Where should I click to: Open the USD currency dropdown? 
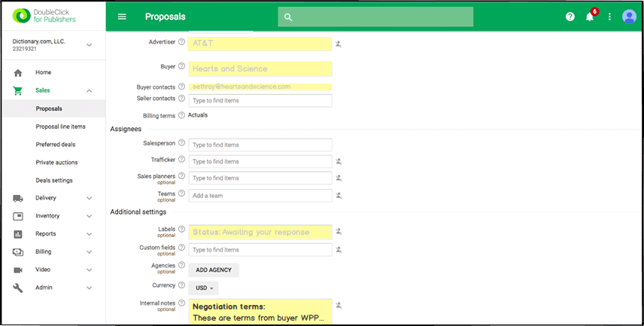pos(204,288)
